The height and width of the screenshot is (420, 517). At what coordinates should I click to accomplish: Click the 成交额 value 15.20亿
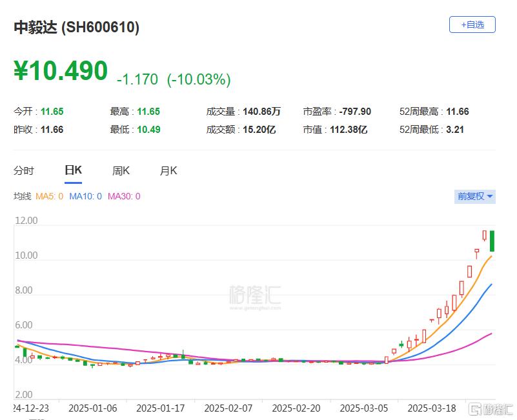[259, 130]
